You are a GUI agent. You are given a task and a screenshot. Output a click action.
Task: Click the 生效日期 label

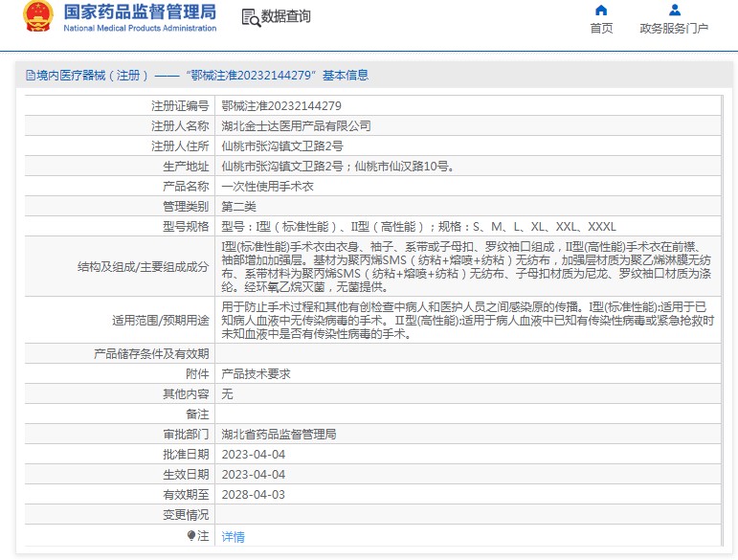(x=186, y=475)
